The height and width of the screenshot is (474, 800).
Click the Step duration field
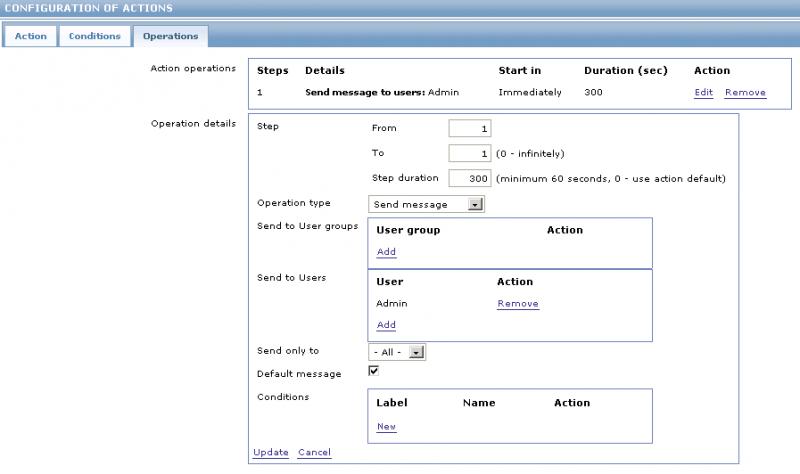(470, 179)
